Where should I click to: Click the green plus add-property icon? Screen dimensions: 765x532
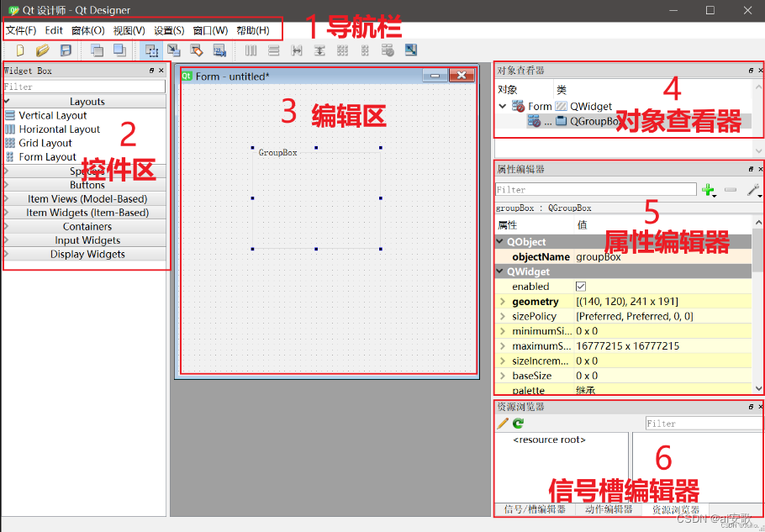708,190
